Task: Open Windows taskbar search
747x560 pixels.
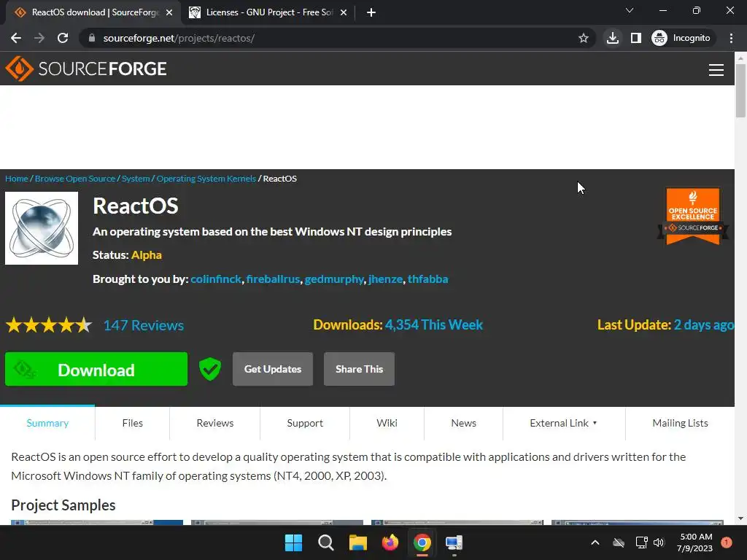Action: click(326, 542)
